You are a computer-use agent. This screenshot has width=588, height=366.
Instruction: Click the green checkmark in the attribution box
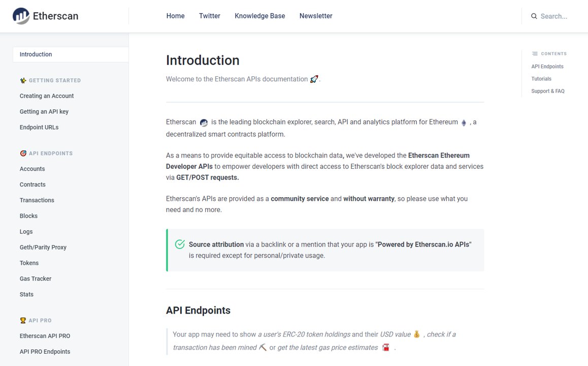(180, 244)
